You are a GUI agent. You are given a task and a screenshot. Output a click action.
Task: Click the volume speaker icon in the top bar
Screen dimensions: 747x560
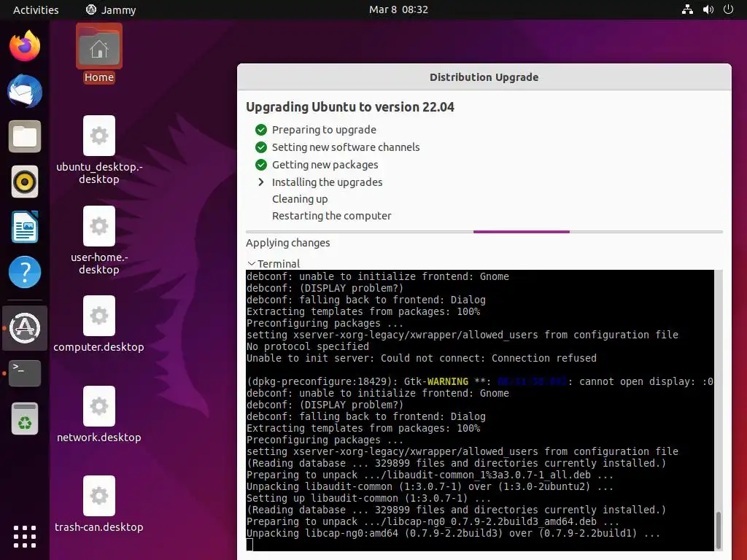point(708,9)
